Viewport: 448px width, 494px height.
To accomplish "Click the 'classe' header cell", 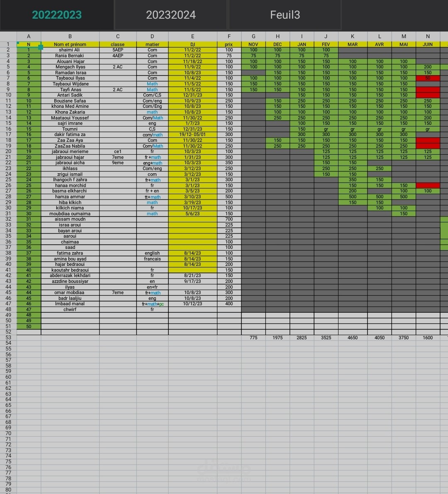I will pos(118,44).
